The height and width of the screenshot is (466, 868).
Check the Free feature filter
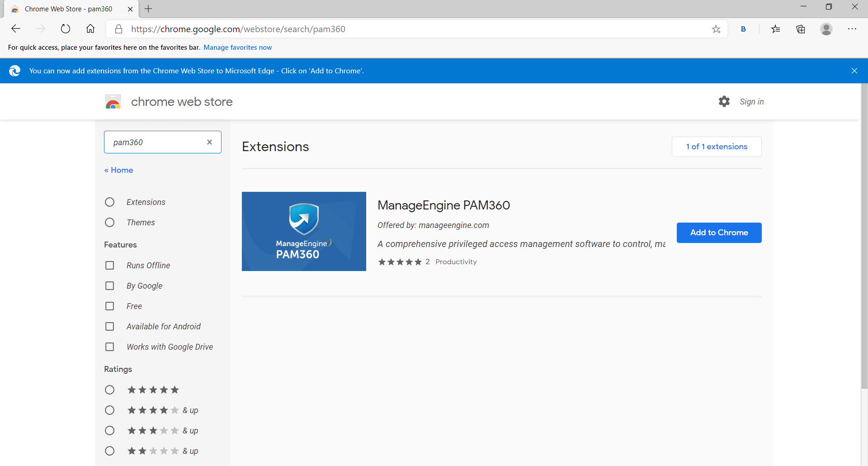(x=110, y=306)
